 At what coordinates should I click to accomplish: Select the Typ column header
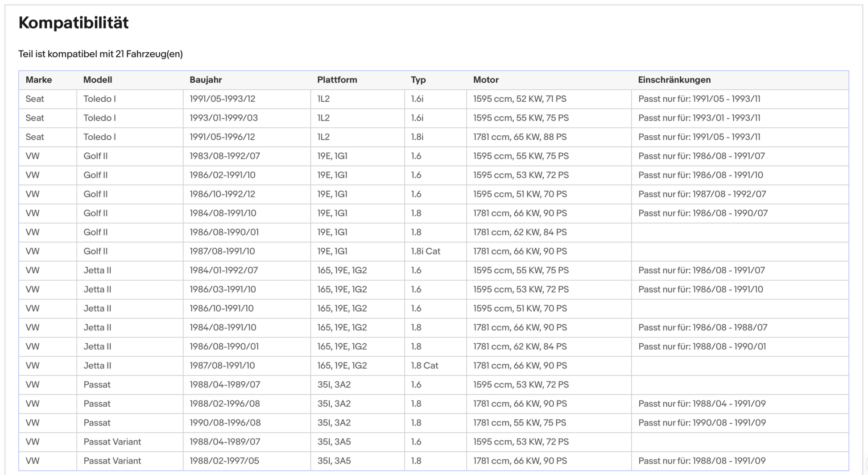coord(418,80)
